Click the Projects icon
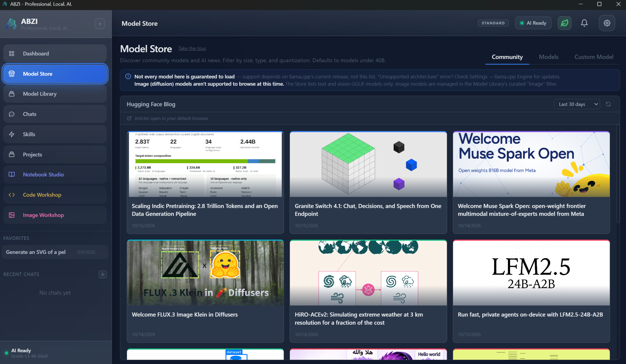626x364 pixels. [11, 154]
